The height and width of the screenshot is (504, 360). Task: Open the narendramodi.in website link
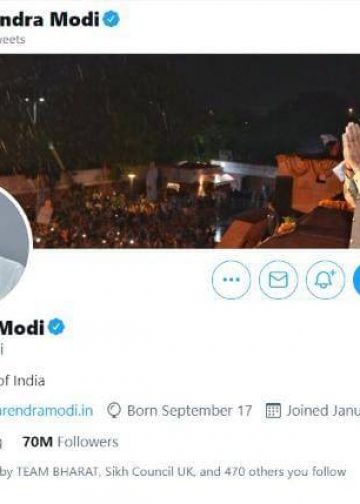tap(46, 411)
